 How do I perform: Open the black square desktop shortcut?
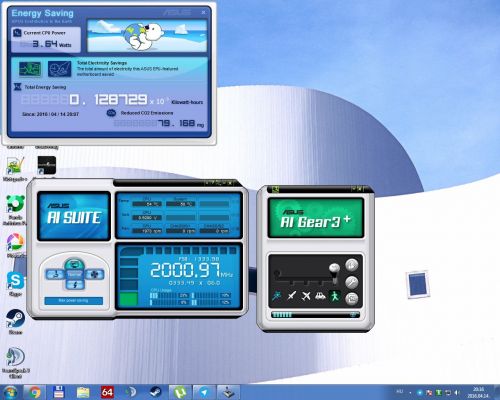[x=46, y=165]
